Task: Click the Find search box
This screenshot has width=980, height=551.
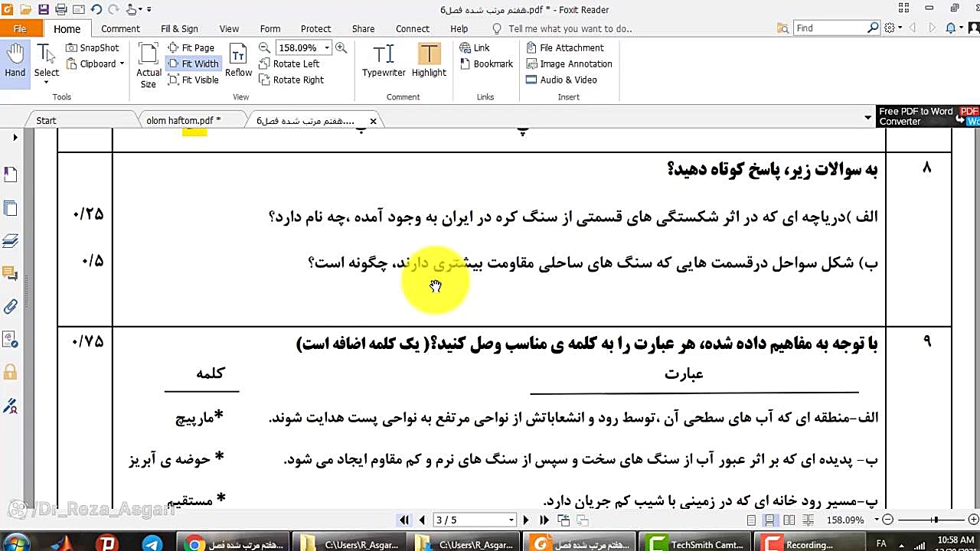Action: [x=830, y=28]
